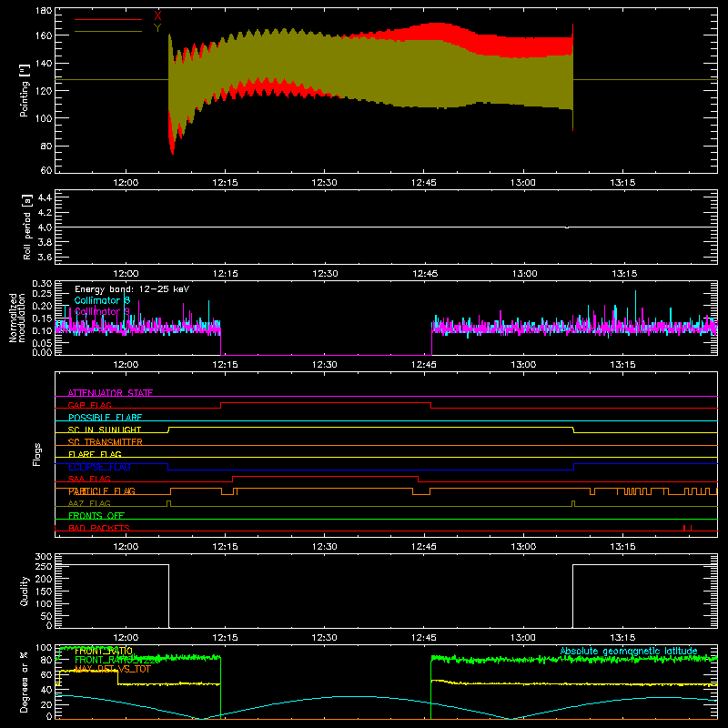
Task: Click the SAA_FLAG raised segment
Action: (325, 477)
